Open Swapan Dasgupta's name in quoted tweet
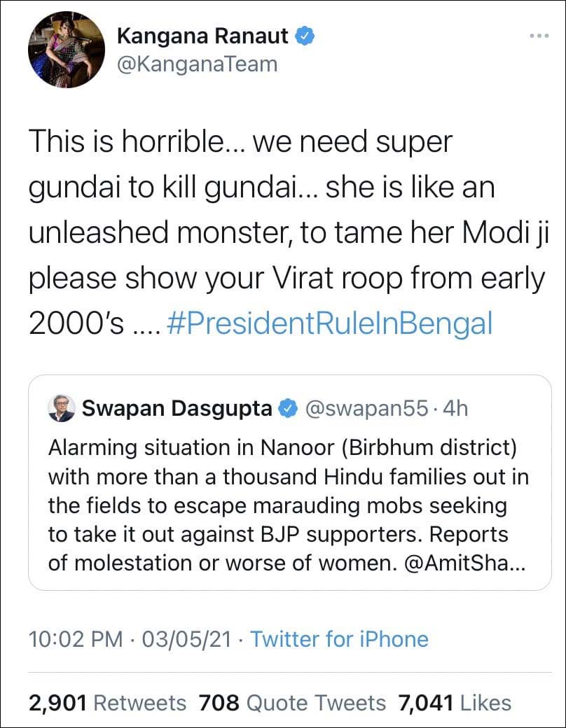This screenshot has width=566, height=728. coord(177,409)
